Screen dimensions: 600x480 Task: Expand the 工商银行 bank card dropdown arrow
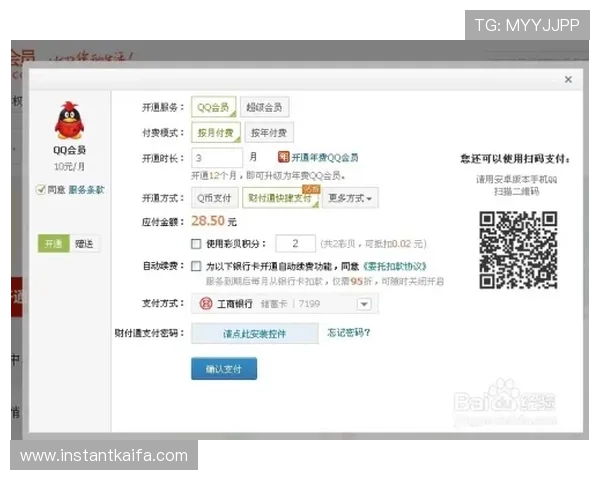364,304
